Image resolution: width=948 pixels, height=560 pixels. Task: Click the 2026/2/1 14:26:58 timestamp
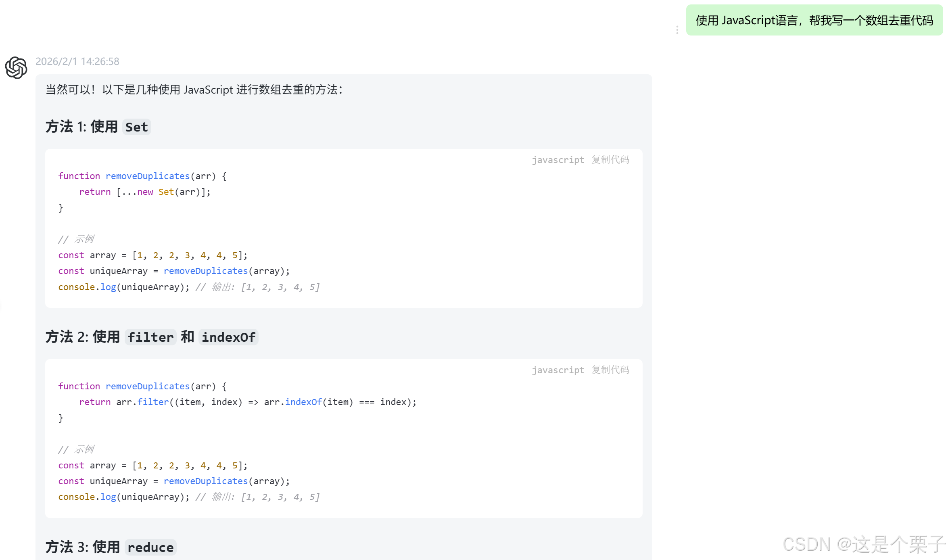pyautogui.click(x=77, y=61)
